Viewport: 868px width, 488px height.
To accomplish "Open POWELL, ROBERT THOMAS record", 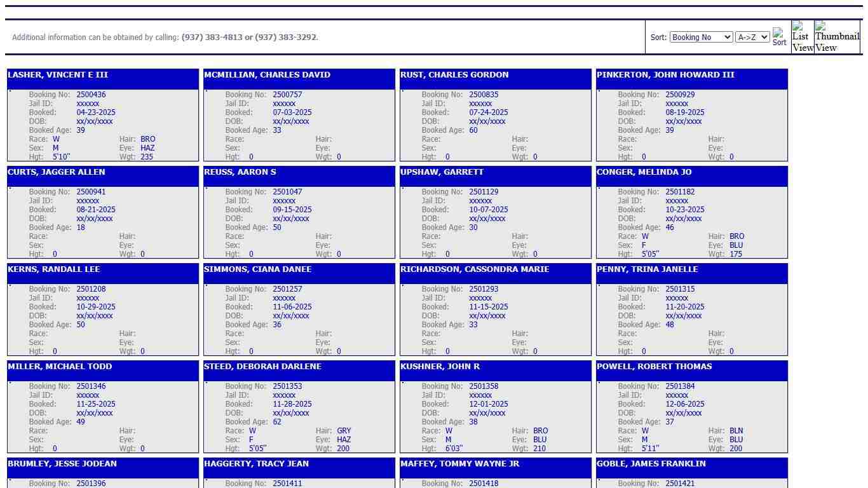I will pos(654,367).
